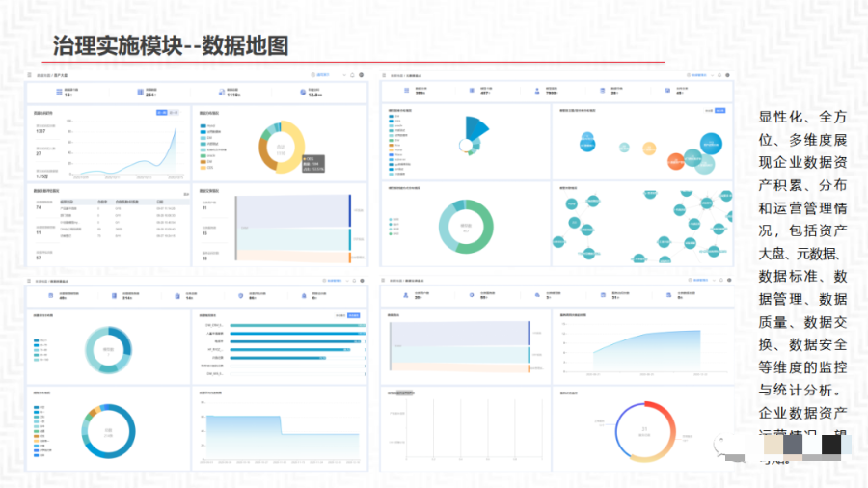Screen dimensions: 868x488
Task: Open the hamburger menu in the bottom-left dashboard
Action: [29, 281]
